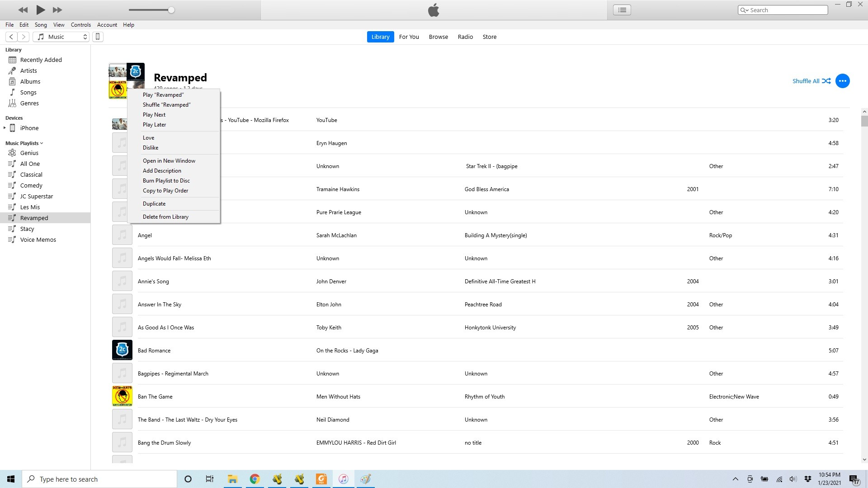The height and width of the screenshot is (488, 868).
Task: Collapse the Music Playlists section chevron
Action: pyautogui.click(x=42, y=143)
